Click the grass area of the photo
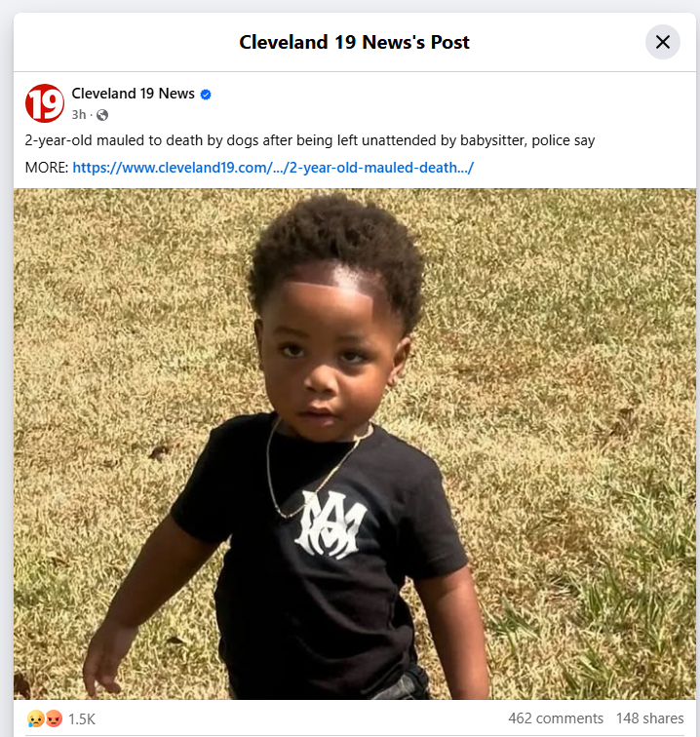 click(564, 330)
